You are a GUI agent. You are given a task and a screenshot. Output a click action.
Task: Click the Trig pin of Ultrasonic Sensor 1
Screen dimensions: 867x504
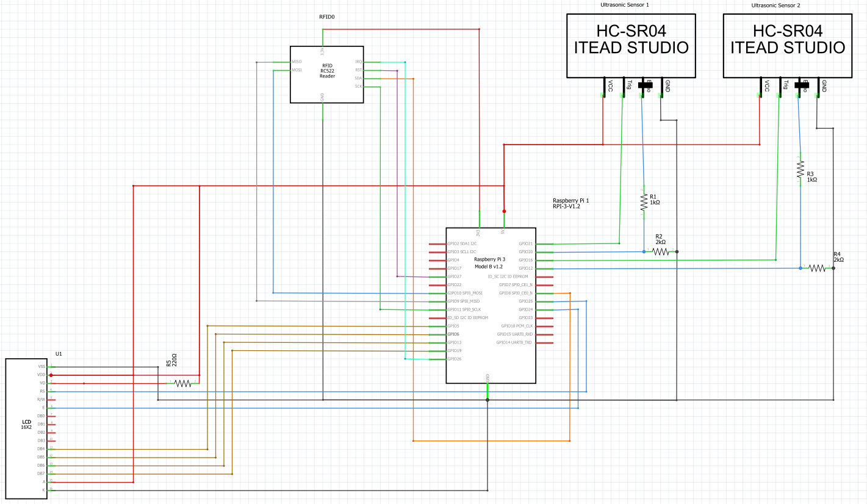tap(622, 87)
